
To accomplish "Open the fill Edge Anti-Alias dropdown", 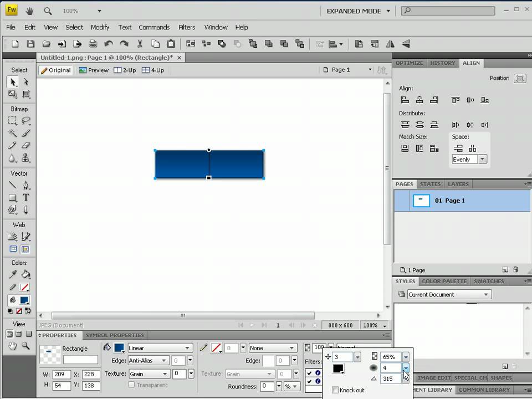I will pos(149,361).
